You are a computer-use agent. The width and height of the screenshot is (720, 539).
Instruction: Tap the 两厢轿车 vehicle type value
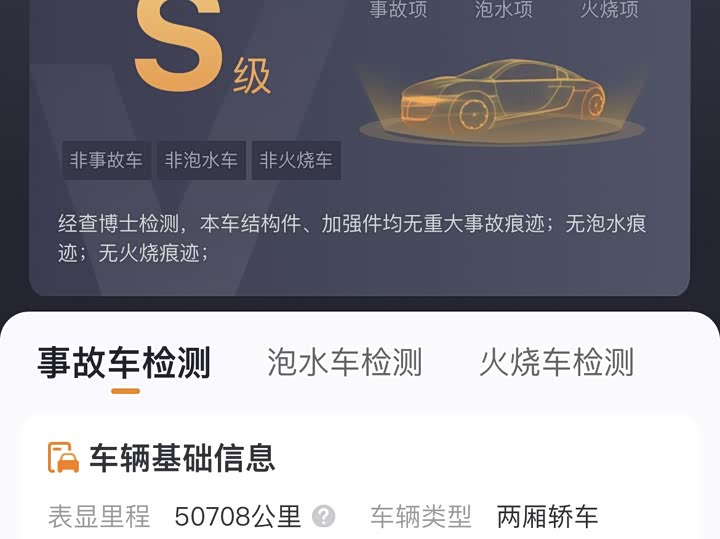coord(547,517)
